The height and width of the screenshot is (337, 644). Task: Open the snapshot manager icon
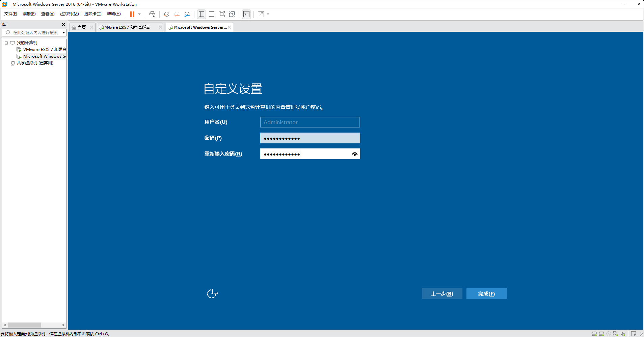(187, 14)
